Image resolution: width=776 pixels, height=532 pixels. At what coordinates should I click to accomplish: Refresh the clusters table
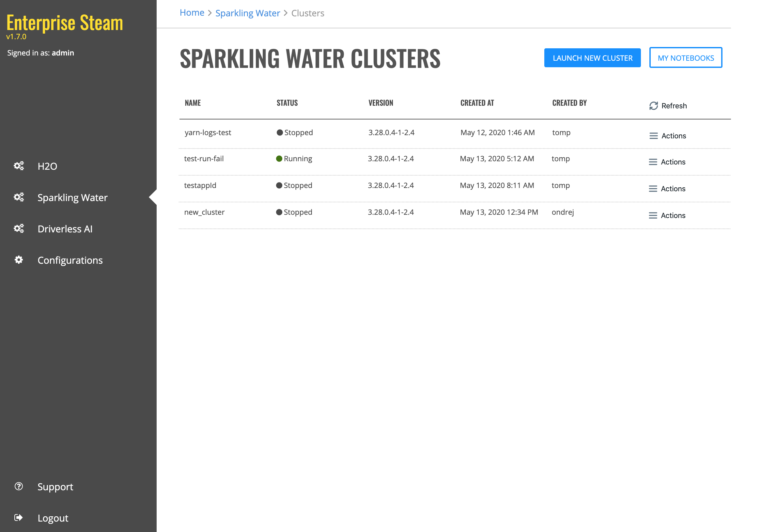(668, 106)
